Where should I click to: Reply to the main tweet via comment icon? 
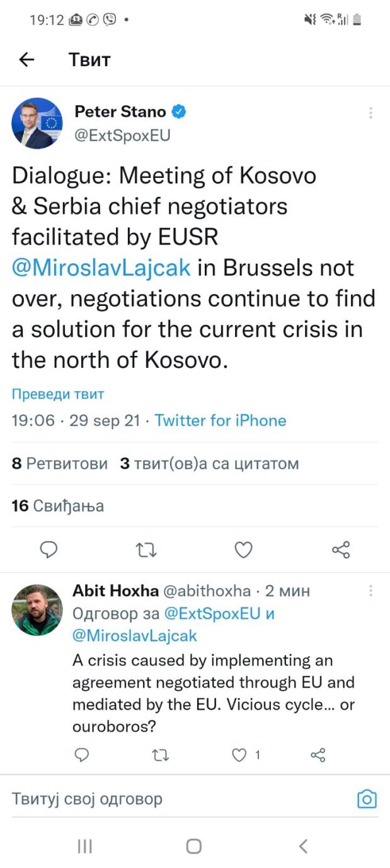[49, 550]
